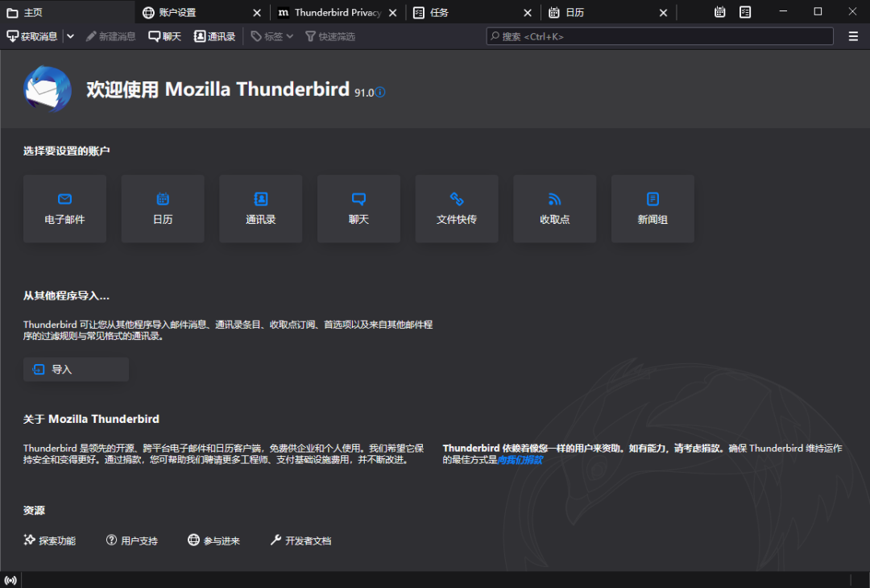Open the 新闻组 setup card
Image resolution: width=870 pixels, height=588 pixels.
pos(652,209)
